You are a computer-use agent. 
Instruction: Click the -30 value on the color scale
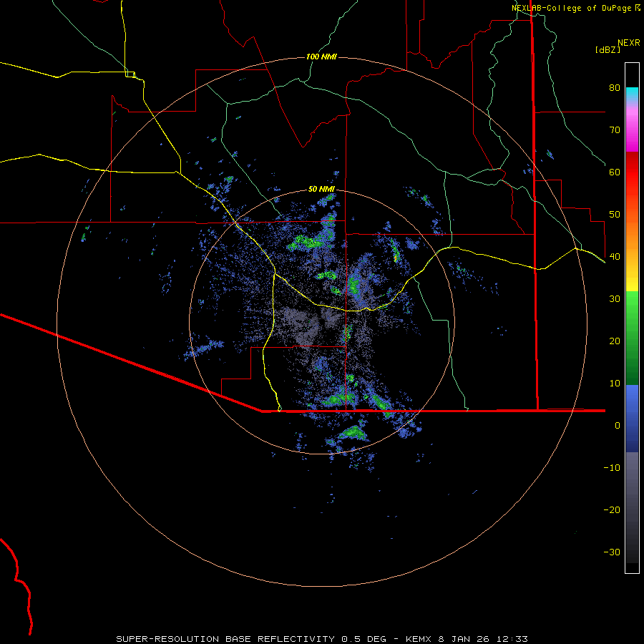point(612,552)
